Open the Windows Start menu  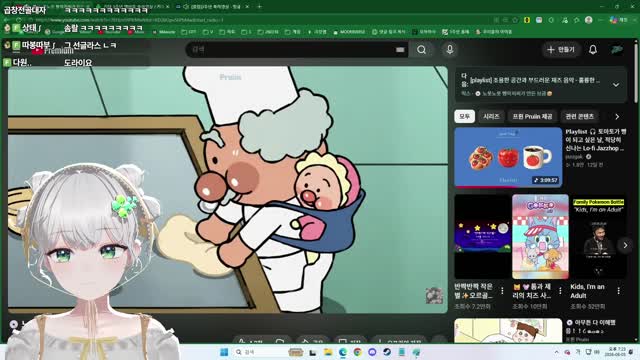[x=224, y=352]
